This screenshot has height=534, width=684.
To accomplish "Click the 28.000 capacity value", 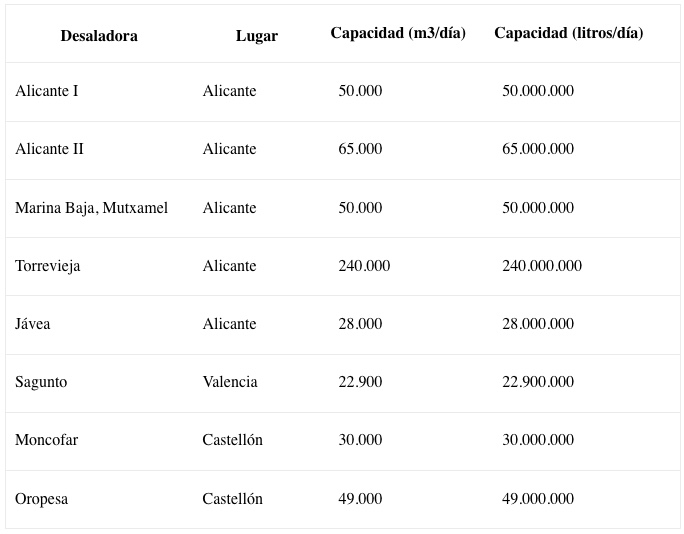I will [x=360, y=324].
